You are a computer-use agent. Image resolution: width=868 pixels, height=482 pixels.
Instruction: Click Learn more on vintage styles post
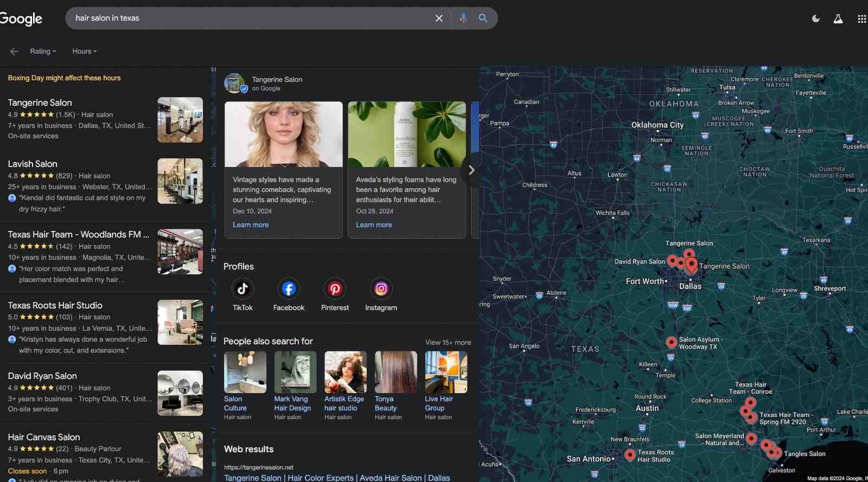[x=251, y=225]
